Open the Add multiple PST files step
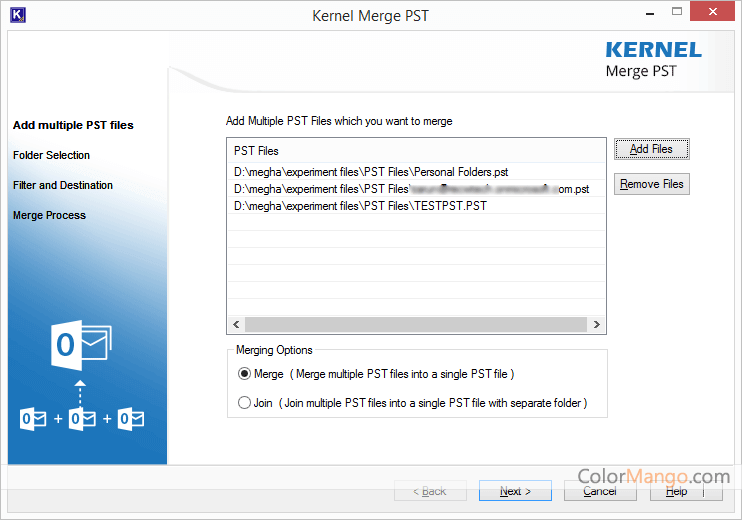The width and height of the screenshot is (742, 520). pyautogui.click(x=73, y=125)
